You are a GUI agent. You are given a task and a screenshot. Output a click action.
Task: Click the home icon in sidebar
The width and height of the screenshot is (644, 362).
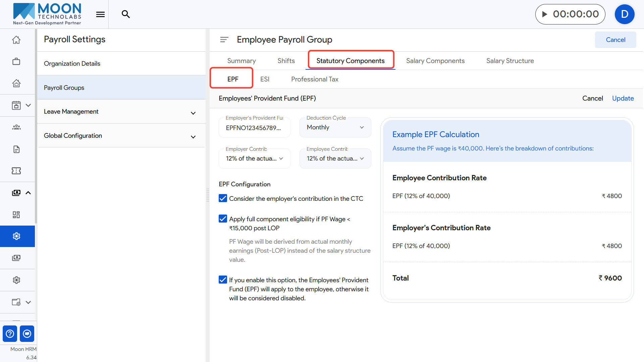pyautogui.click(x=16, y=40)
